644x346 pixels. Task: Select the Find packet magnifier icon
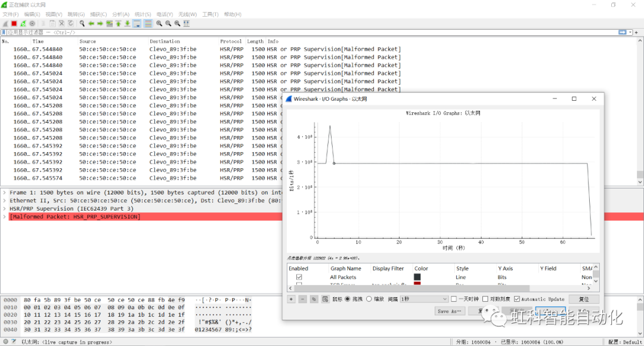[x=81, y=23]
